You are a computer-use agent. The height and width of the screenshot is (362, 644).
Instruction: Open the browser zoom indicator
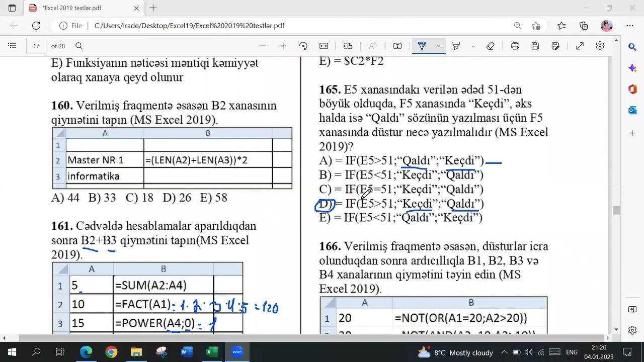coord(517,26)
